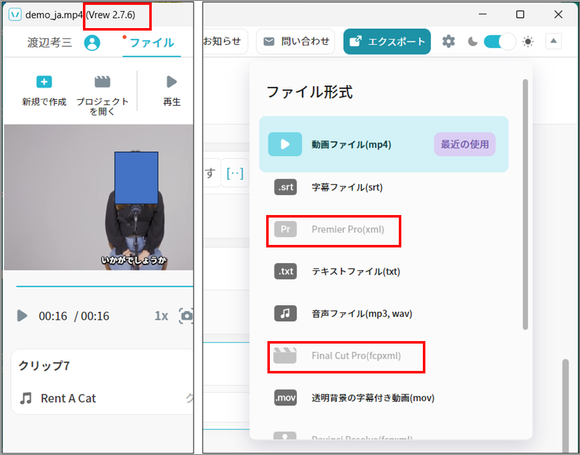Click the export arrow icon in エクスポート
The image size is (580, 455).
coord(356,41)
